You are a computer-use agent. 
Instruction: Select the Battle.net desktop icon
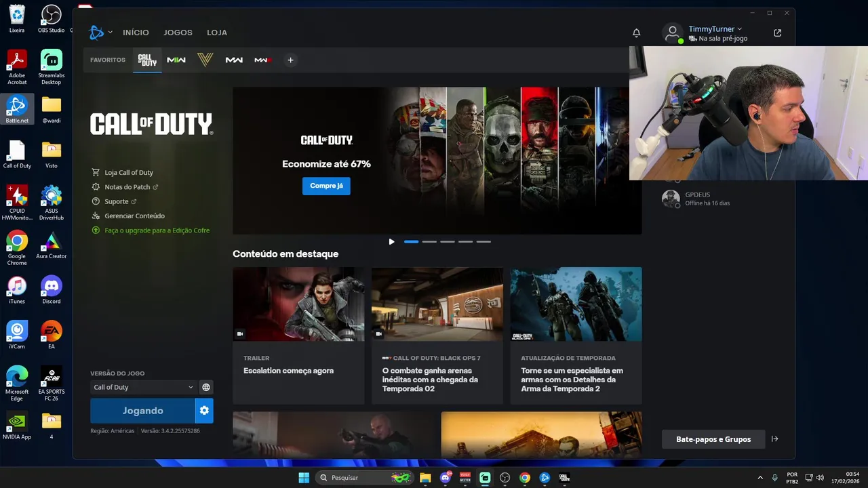[17, 109]
